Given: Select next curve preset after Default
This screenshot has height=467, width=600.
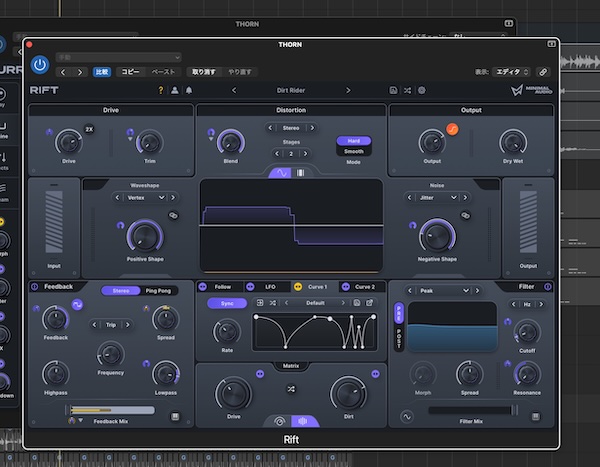Looking at the screenshot, I should 343,303.
